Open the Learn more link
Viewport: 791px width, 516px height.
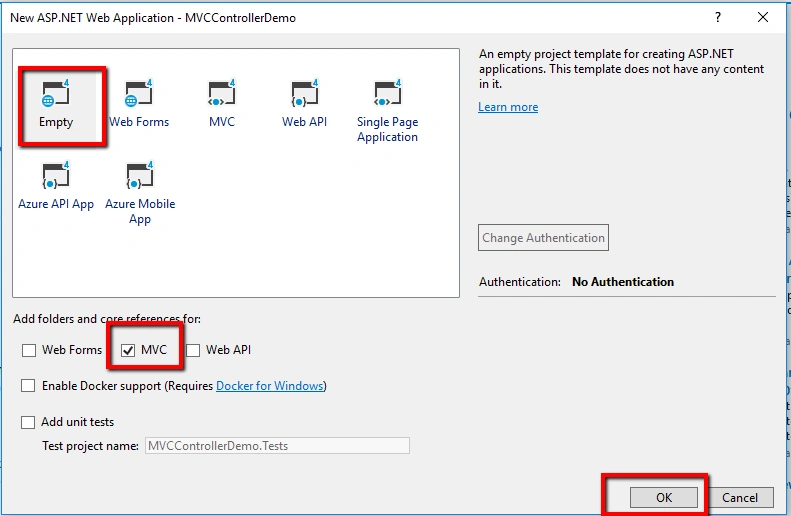[508, 107]
